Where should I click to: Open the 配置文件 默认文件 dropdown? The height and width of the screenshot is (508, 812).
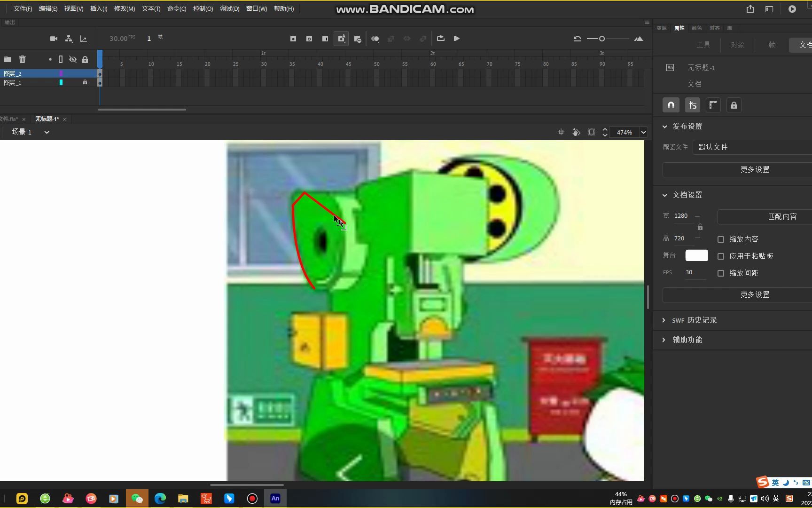click(752, 147)
